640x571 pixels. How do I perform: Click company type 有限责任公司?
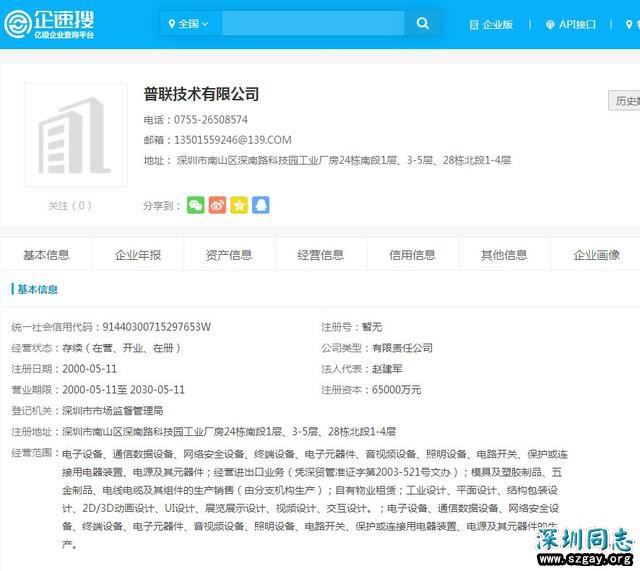[402, 348]
